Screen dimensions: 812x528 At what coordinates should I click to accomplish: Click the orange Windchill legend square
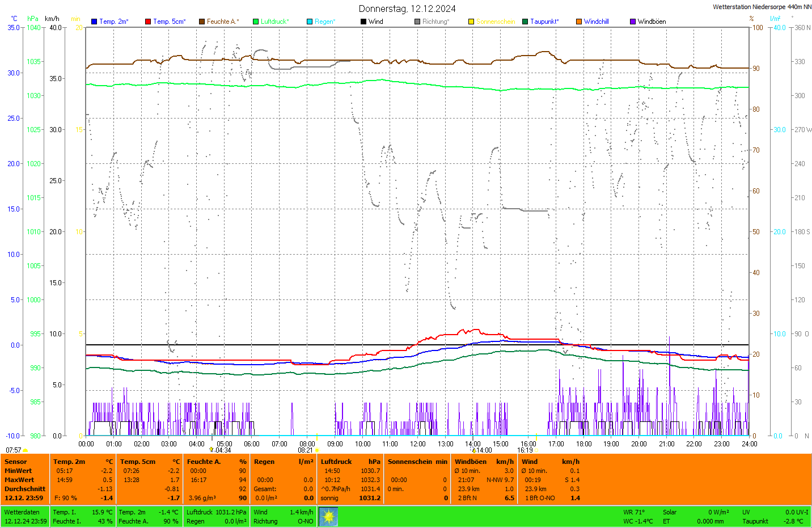[579, 22]
